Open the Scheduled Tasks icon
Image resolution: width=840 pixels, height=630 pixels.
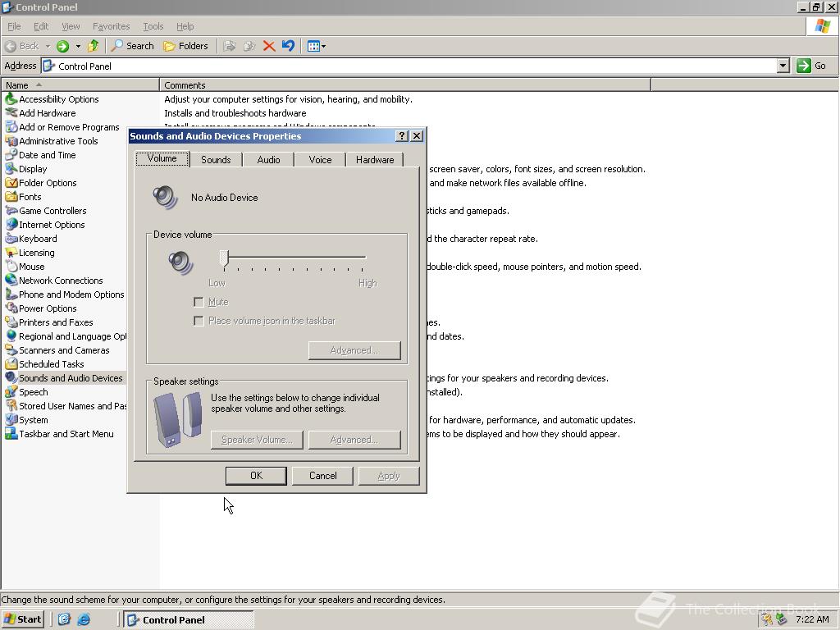tap(11, 363)
